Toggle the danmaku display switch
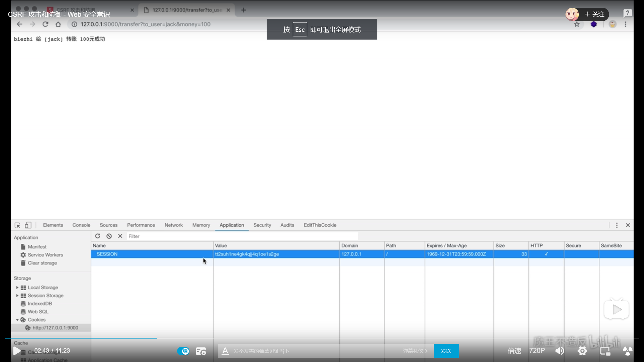644x362 pixels. tap(183, 351)
